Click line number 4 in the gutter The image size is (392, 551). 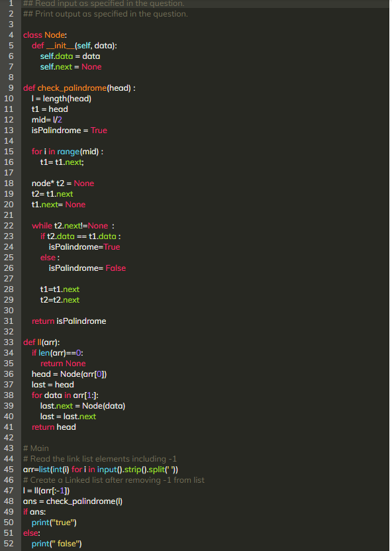click(x=11, y=35)
